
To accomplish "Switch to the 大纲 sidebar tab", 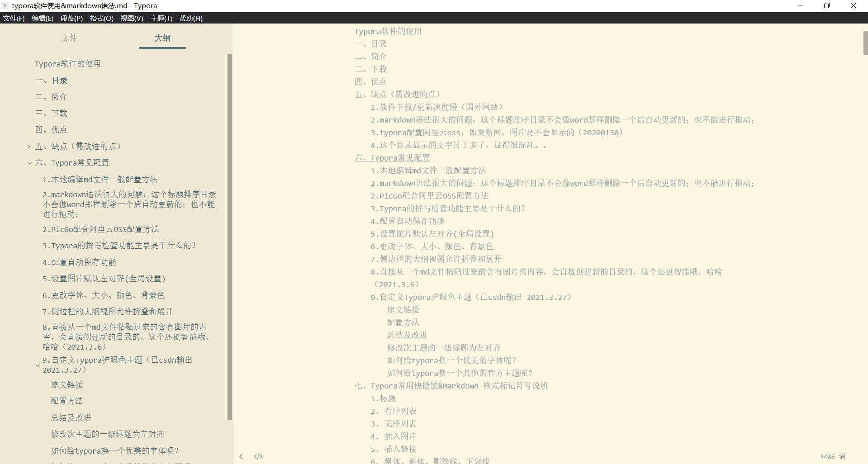I will (x=162, y=38).
